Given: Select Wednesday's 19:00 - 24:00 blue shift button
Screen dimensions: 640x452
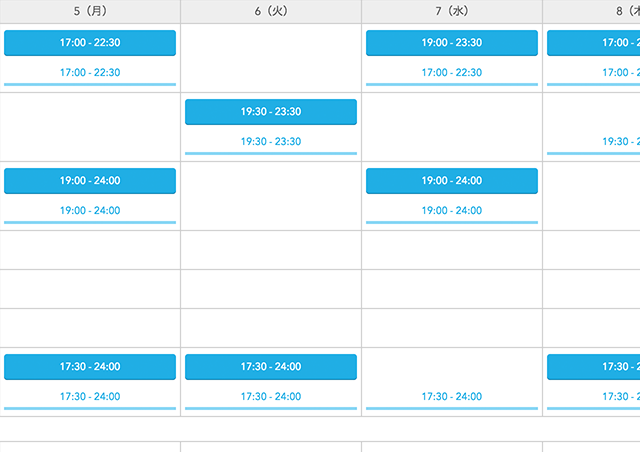Looking at the screenshot, I should tap(452, 181).
